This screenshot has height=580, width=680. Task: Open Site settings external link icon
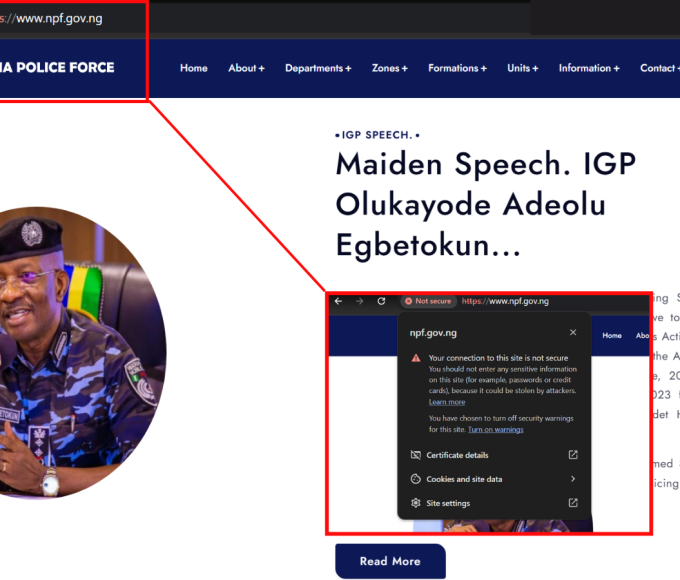[x=573, y=502]
